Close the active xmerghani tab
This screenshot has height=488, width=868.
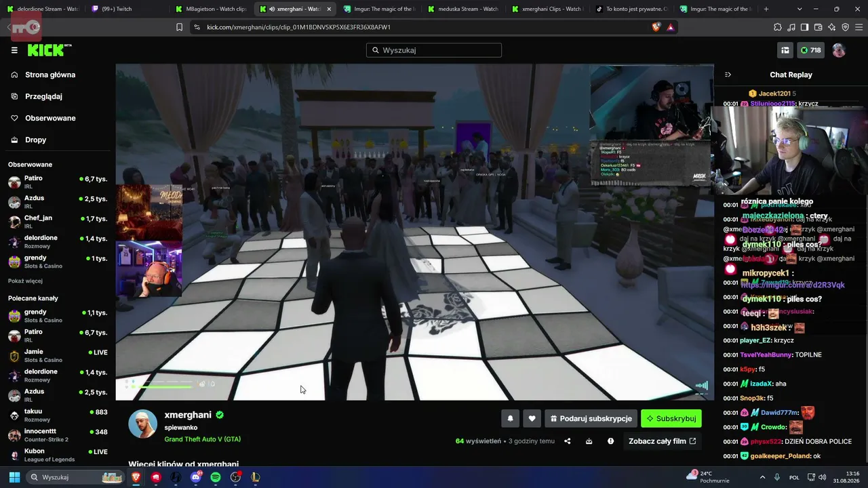point(329,9)
